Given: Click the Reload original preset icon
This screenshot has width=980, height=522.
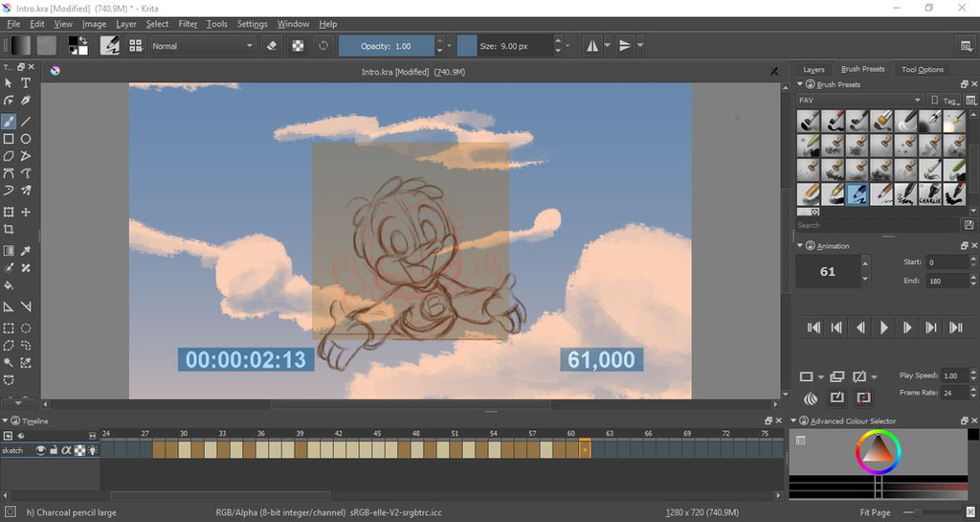Looking at the screenshot, I should pos(323,46).
